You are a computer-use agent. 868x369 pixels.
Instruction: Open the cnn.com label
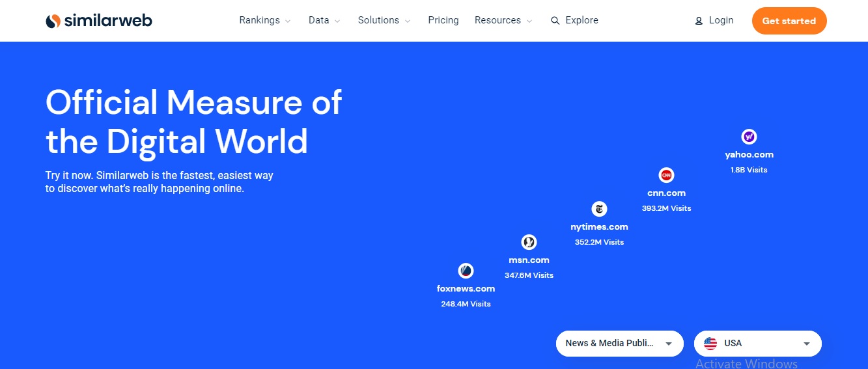coord(666,193)
